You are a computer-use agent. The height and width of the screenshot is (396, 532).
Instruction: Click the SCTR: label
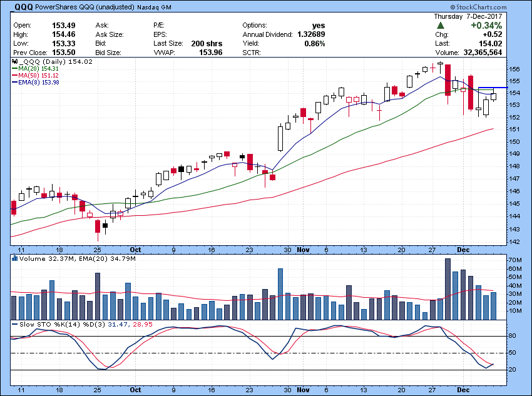point(252,53)
